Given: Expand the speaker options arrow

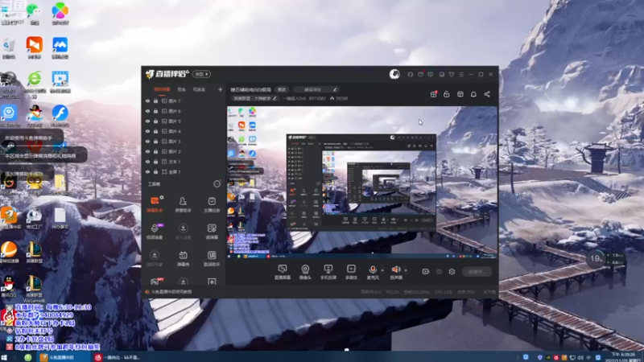Looking at the screenshot, I should 406,270.
